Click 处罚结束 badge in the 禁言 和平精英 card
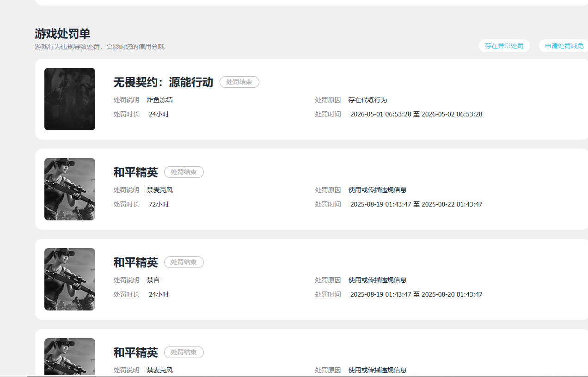 coord(184,262)
